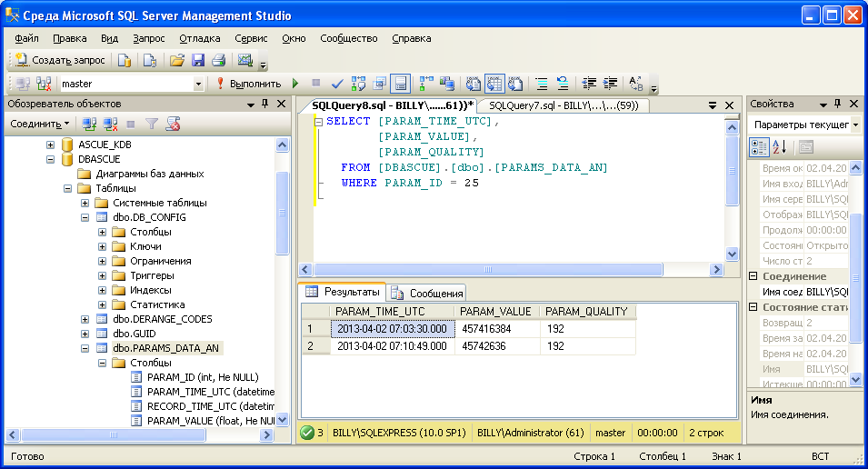Viewport: 868px width, 469px height.
Task: Click the Increase Indent icon
Action: point(610,84)
